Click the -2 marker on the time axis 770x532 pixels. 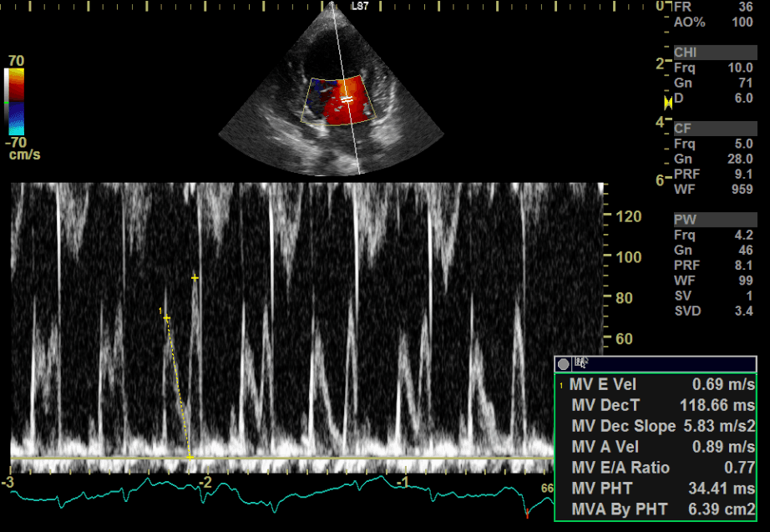[x=205, y=483]
